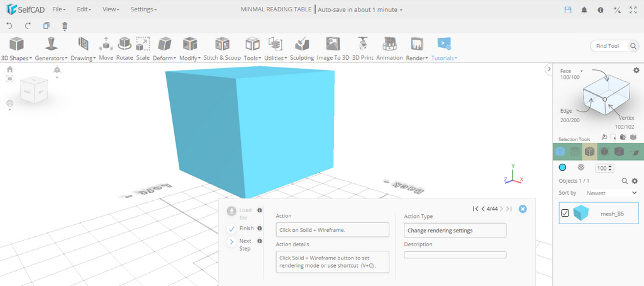Open selection settings gear near Face label
644x286 pixels.
(636, 71)
